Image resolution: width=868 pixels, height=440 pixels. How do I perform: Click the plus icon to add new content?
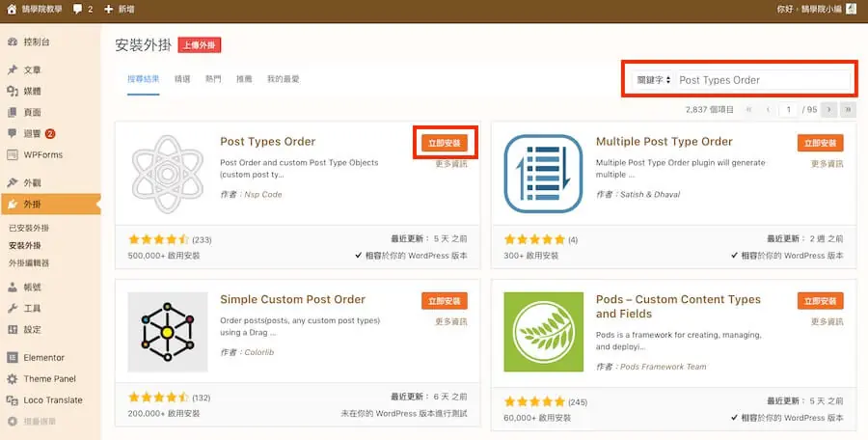tap(108, 10)
